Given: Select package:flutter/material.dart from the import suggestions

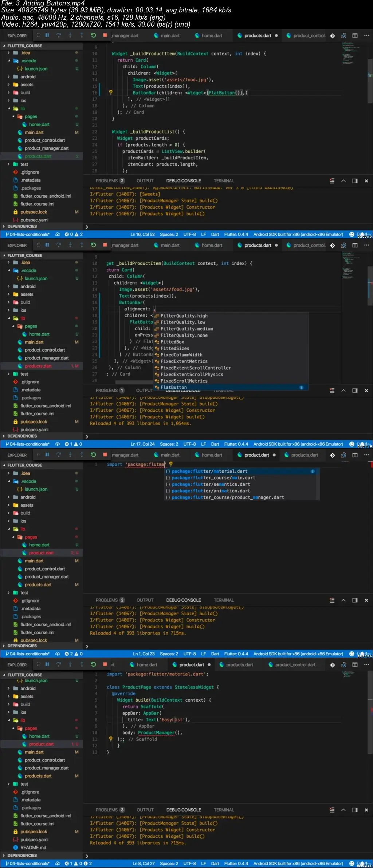Looking at the screenshot, I should [x=242, y=471].
